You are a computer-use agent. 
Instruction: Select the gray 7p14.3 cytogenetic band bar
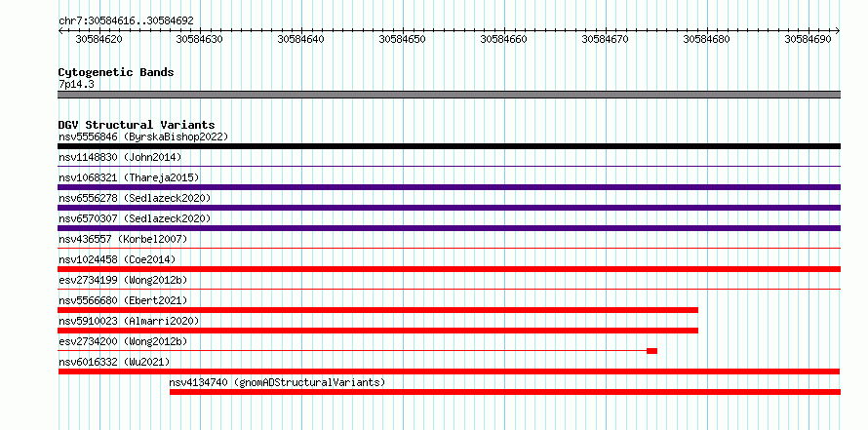coord(449,95)
